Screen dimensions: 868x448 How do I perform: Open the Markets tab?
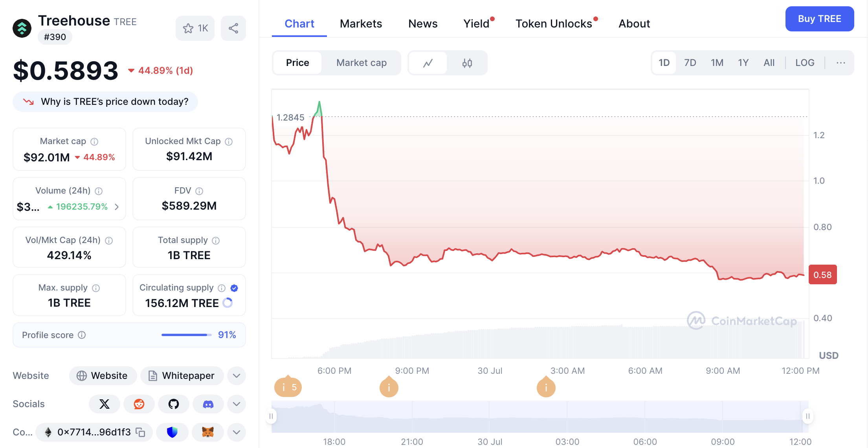[361, 24]
